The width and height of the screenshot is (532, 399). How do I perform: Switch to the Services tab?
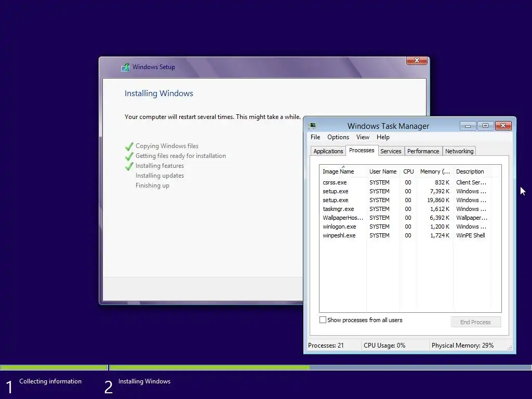[x=391, y=151]
